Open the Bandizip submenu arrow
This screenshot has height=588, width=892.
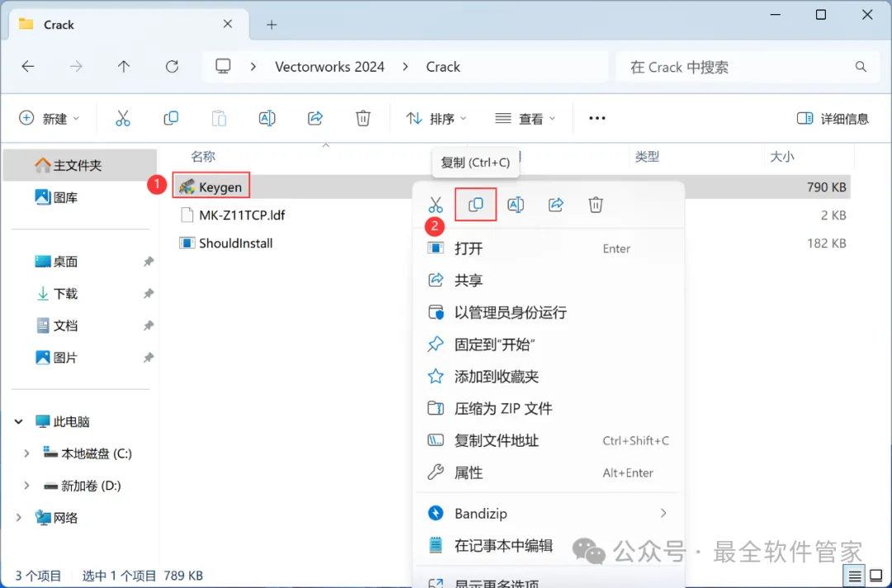coord(662,513)
